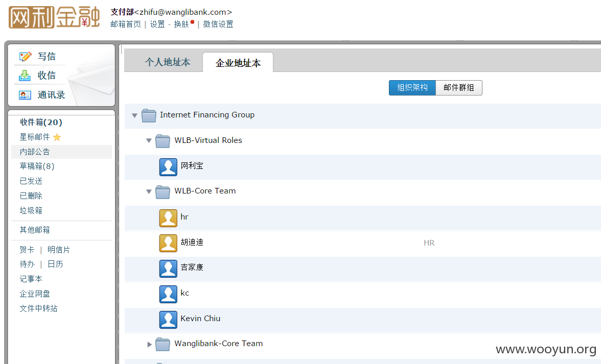Collapse the WLB-Virtual Roles folder
Image resolution: width=601 pixels, height=364 pixels.
(149, 140)
